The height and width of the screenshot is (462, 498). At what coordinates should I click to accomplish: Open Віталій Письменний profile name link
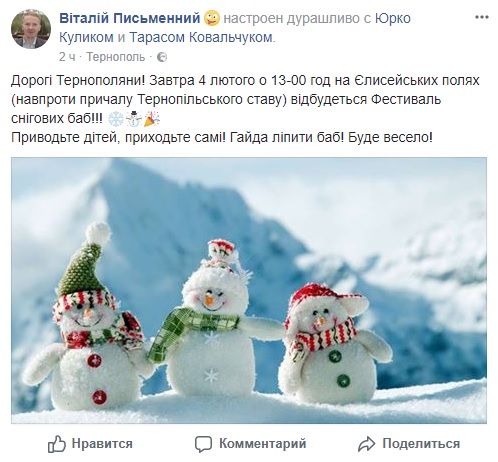point(130,18)
